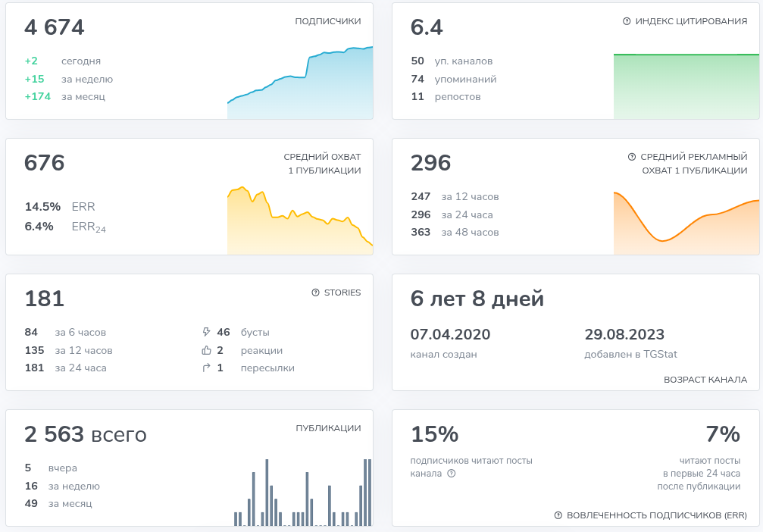Click help icon beside Индекс цитирования

(x=627, y=21)
